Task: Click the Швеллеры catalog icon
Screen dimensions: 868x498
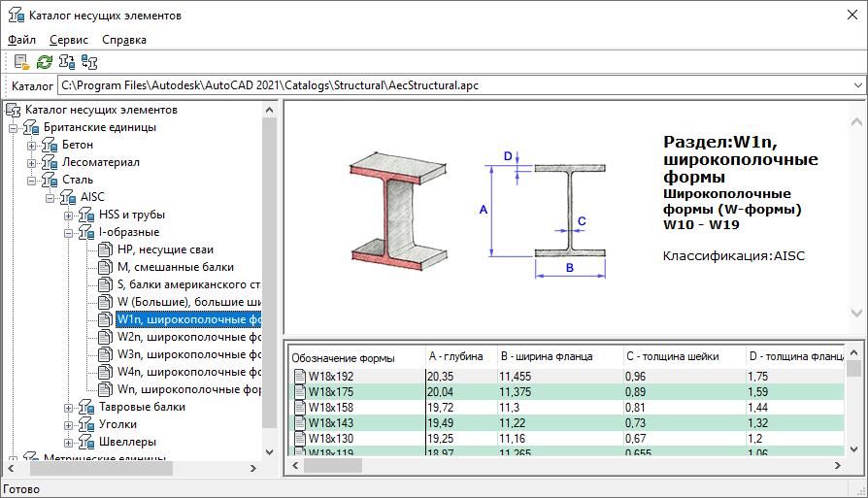Action: coord(86,442)
